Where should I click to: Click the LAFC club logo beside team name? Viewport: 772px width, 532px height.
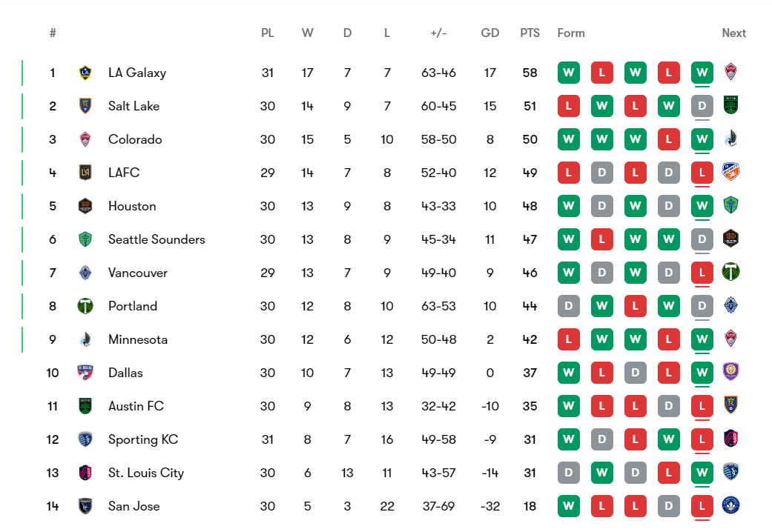85,173
